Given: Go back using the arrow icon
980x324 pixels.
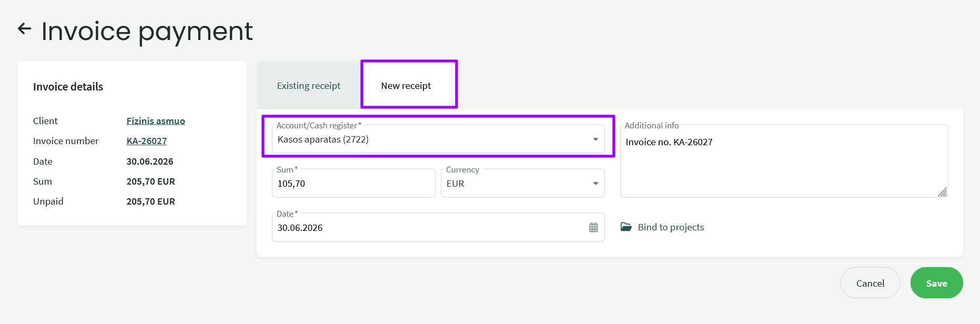Looking at the screenshot, I should coord(24,28).
